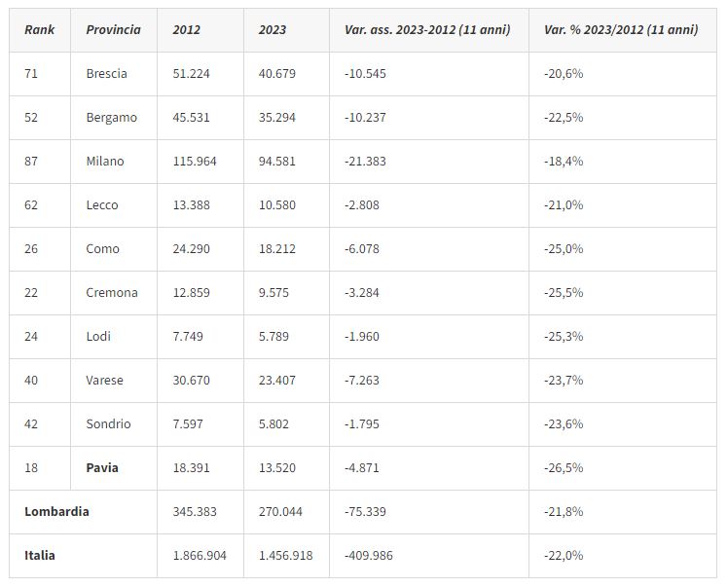Select the 2012 column header

[x=187, y=30]
